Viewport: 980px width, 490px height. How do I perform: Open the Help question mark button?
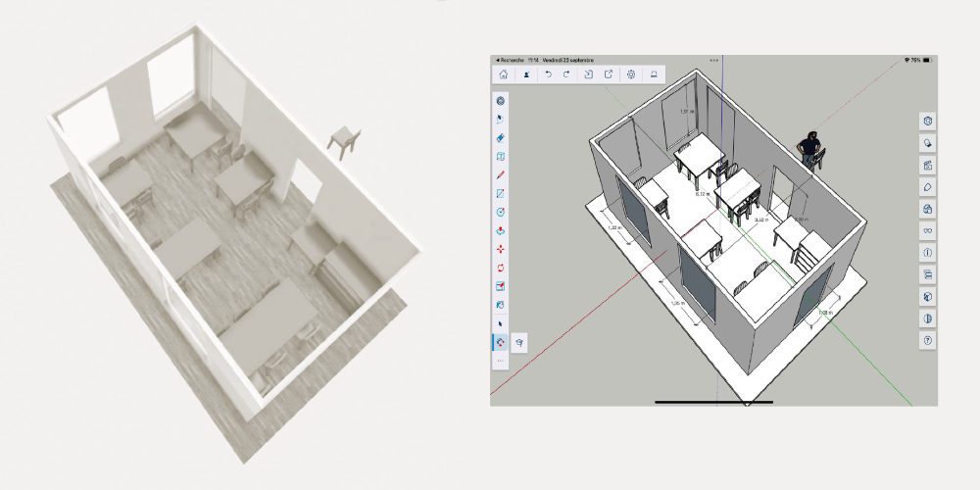928,340
